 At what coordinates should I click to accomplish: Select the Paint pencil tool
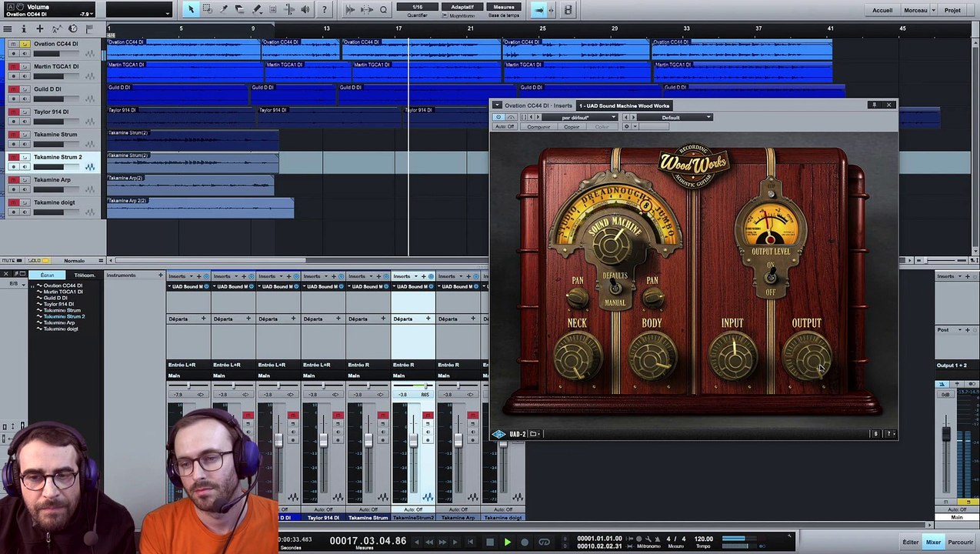tap(256, 10)
